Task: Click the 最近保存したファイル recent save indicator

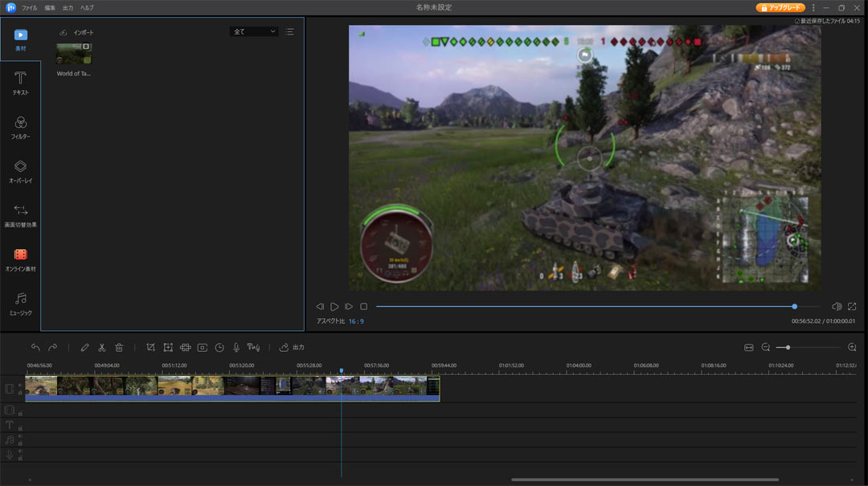Action: pyautogui.click(x=827, y=21)
